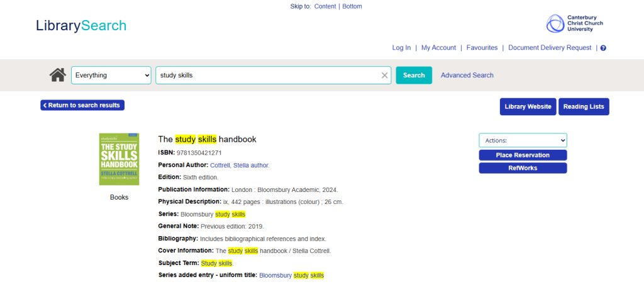Viewport: 644px width, 294px height.
Task: Expand the Actions dropdown
Action: (523, 140)
